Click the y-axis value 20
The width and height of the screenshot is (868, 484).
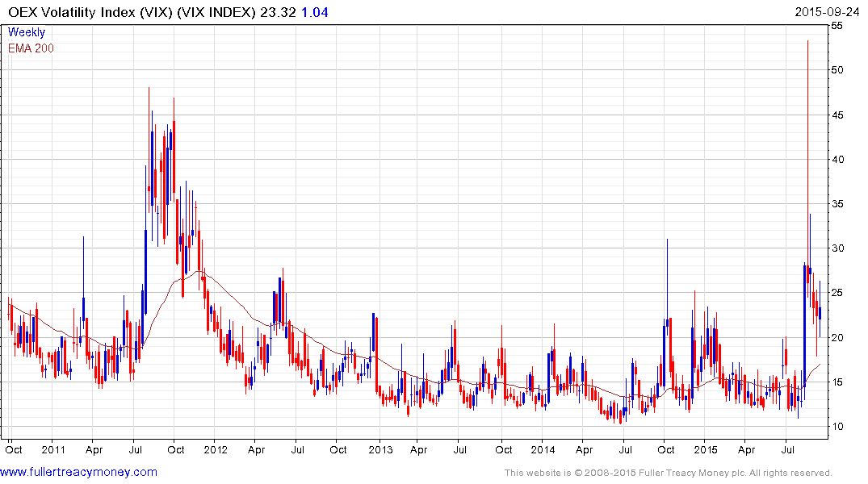pyautogui.click(x=837, y=337)
